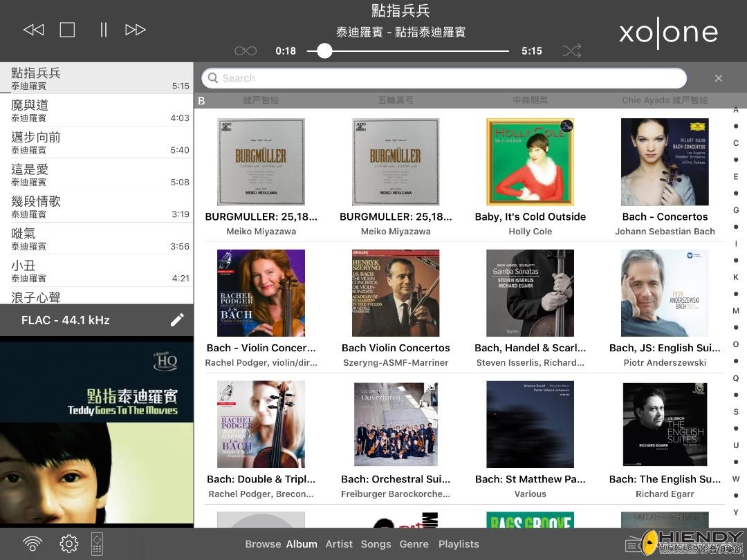Toggle shuffle playback
Screen dimensions: 747x560
point(572,51)
